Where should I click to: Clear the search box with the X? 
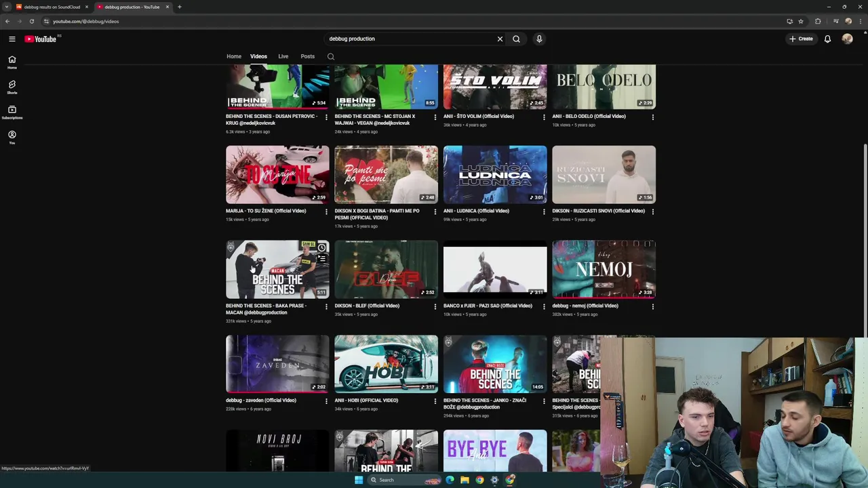pyautogui.click(x=500, y=39)
